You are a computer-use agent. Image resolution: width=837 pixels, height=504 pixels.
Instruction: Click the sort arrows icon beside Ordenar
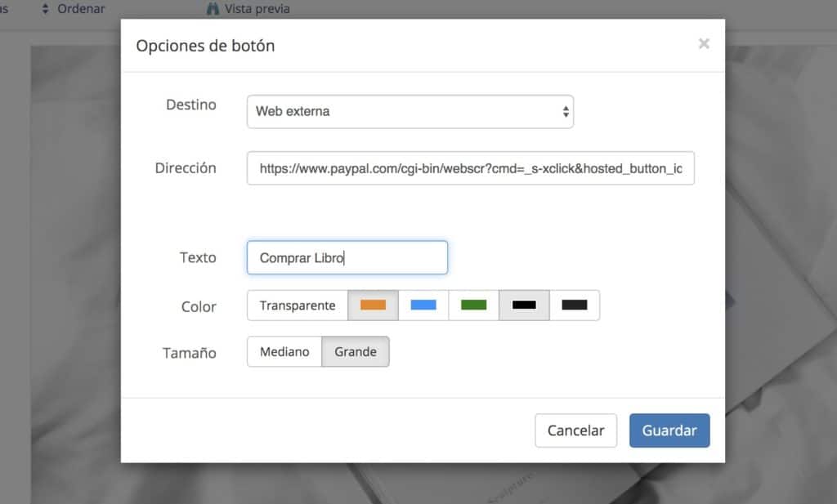(46, 8)
